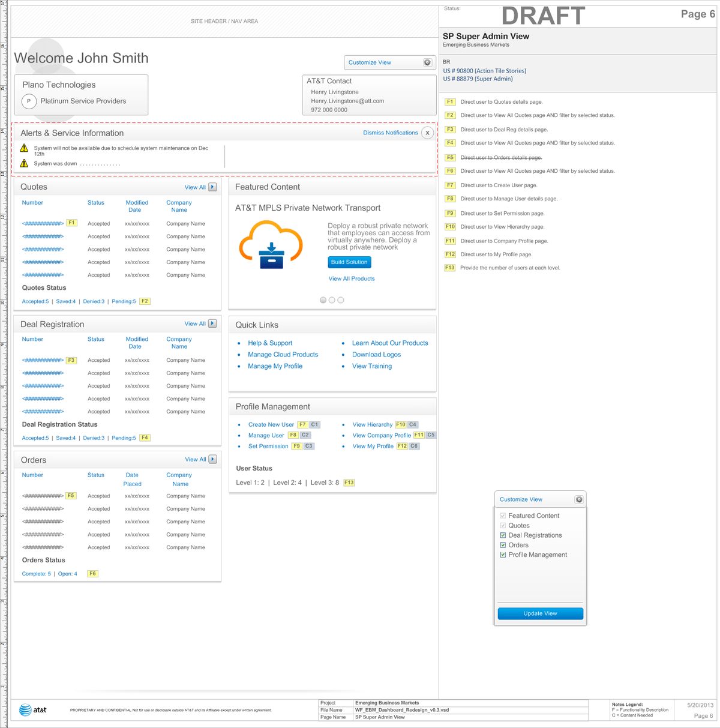
Task: Disable the Profile Management checkbox
Action: click(503, 555)
